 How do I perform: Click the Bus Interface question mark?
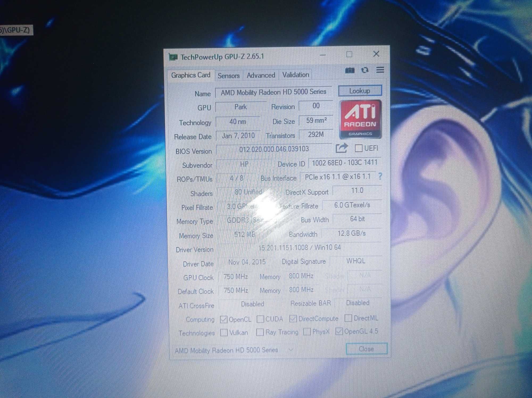click(x=380, y=176)
